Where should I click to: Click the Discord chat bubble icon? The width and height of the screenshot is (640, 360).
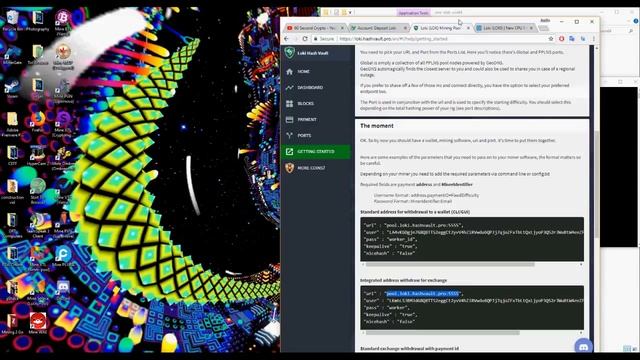[x=583, y=347]
